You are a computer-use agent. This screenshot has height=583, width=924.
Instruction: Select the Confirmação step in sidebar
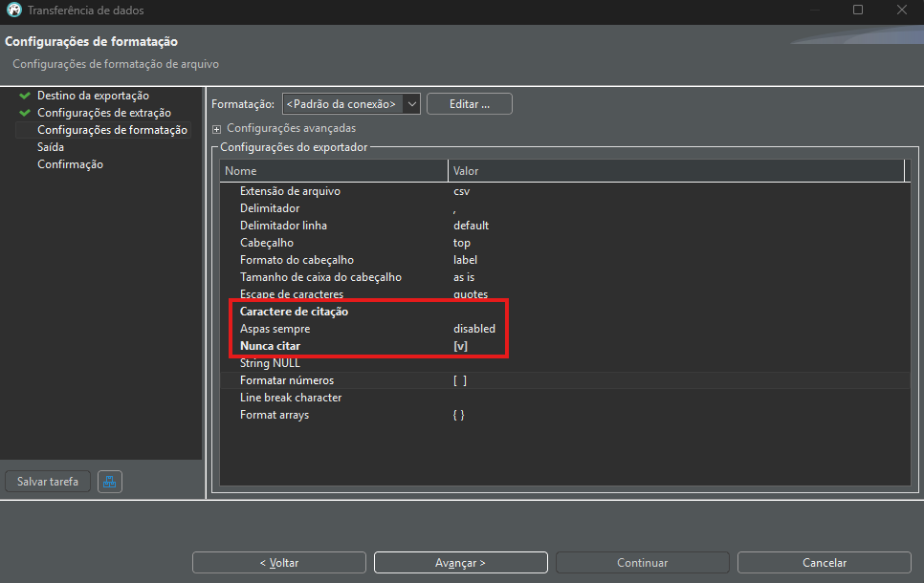coord(70,164)
